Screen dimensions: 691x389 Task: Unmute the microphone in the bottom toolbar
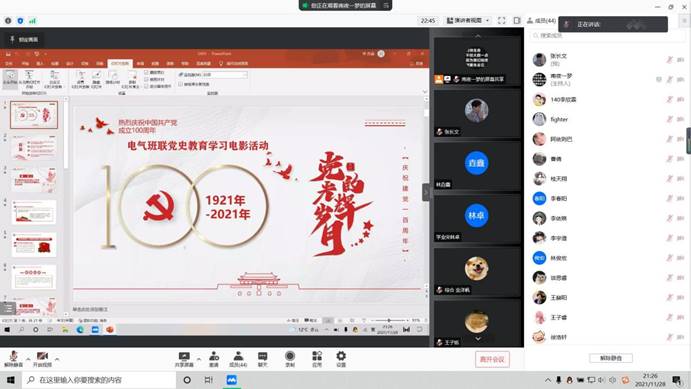[13, 359]
